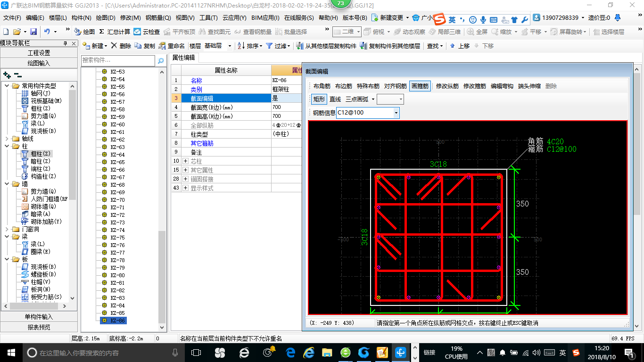The height and width of the screenshot is (362, 644).
Task: Expand the 轴线 tree folder
Action: coord(7,139)
